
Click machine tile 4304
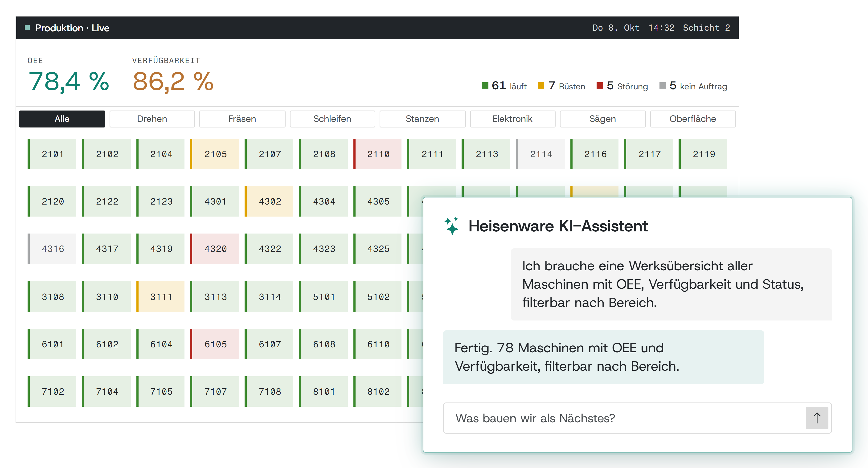click(323, 201)
